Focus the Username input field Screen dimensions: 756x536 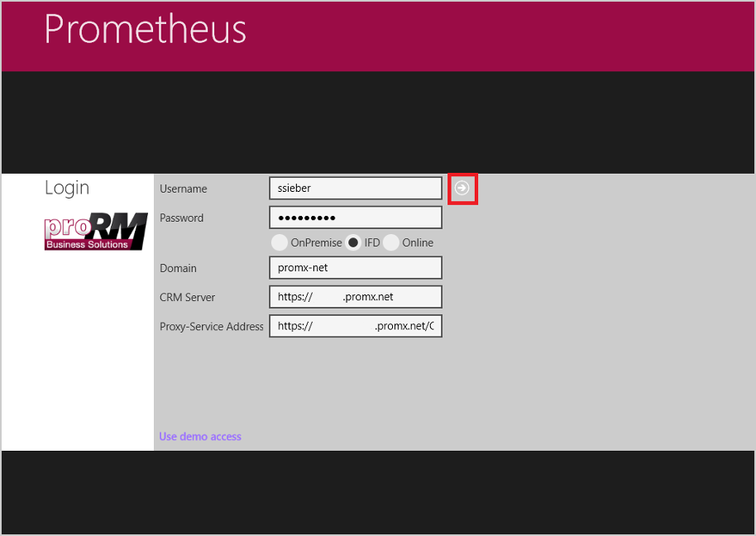356,188
